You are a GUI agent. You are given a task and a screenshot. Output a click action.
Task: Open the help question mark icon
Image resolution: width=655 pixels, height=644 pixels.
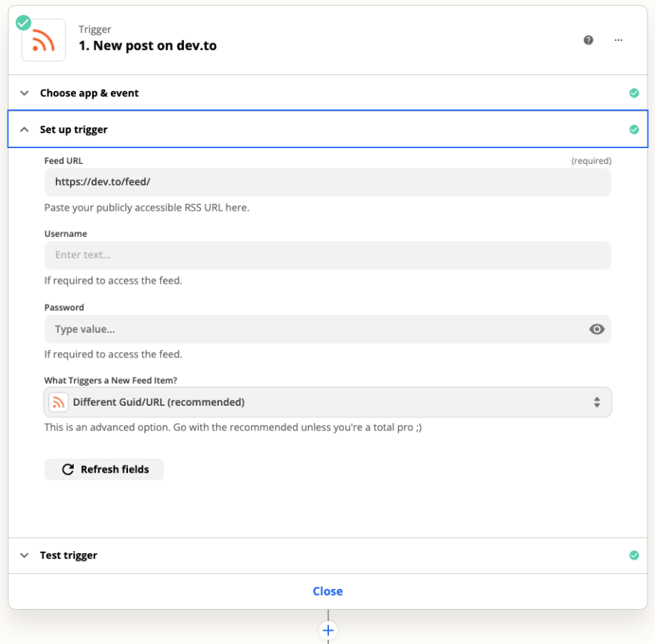[x=588, y=40]
